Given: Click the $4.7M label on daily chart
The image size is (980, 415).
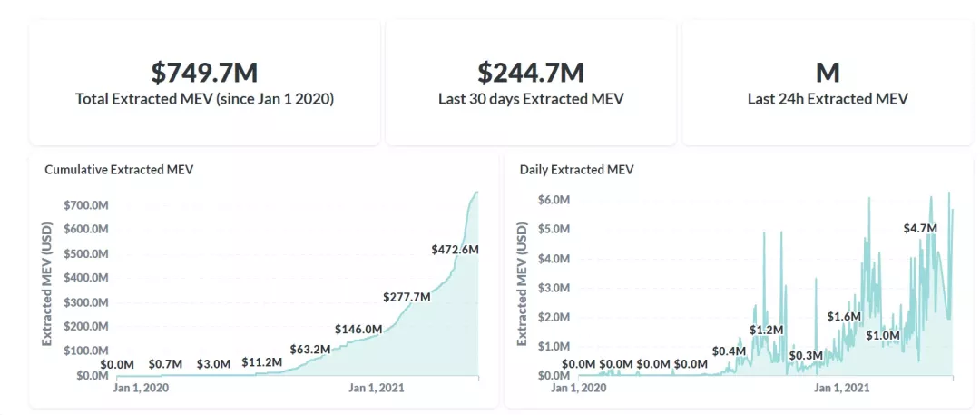Looking at the screenshot, I should tap(919, 228).
